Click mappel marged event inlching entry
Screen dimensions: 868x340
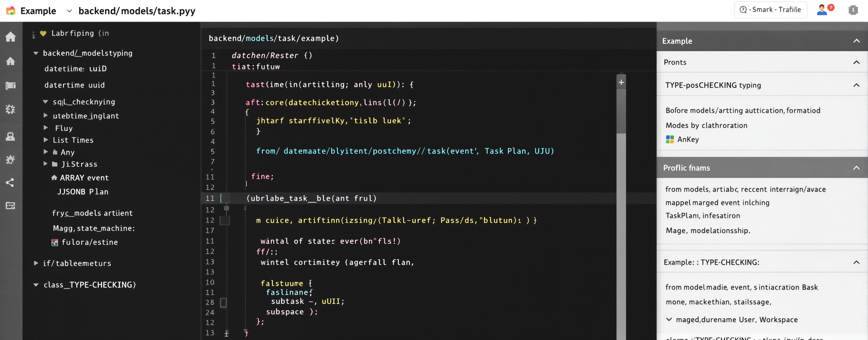717,202
